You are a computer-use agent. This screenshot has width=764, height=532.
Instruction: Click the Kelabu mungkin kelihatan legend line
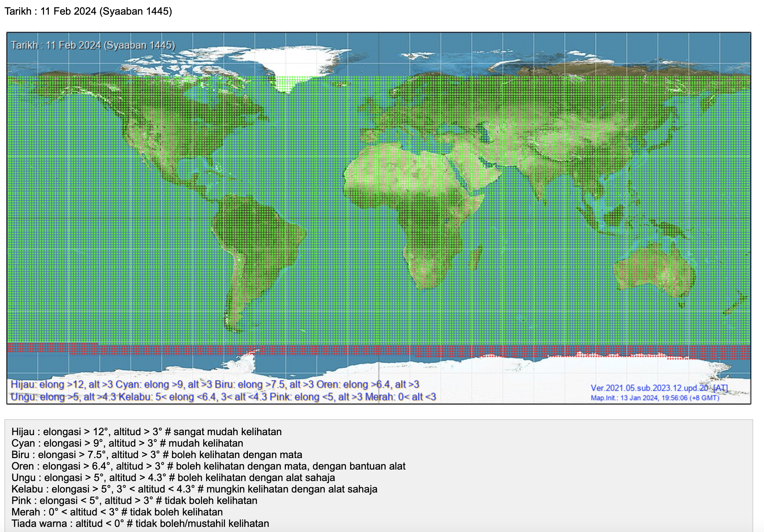194,489
